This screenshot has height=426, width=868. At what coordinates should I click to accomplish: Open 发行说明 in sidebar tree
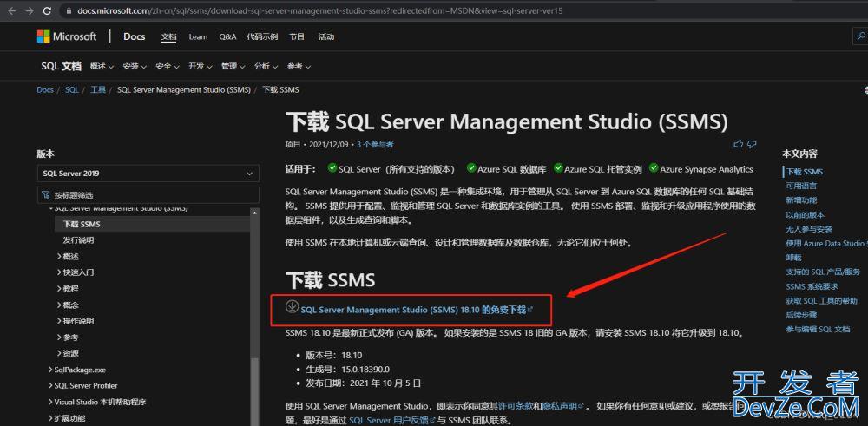click(78, 240)
